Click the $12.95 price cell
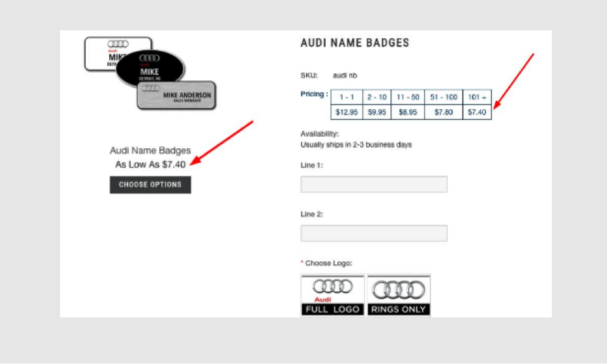 click(347, 112)
